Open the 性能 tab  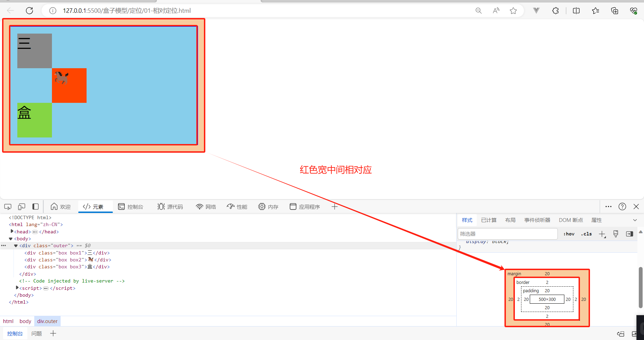click(x=237, y=207)
